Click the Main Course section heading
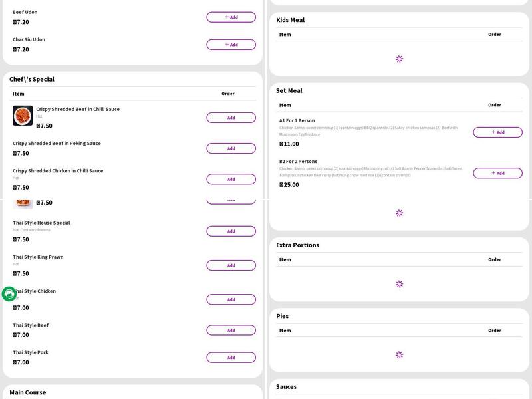 (27, 392)
